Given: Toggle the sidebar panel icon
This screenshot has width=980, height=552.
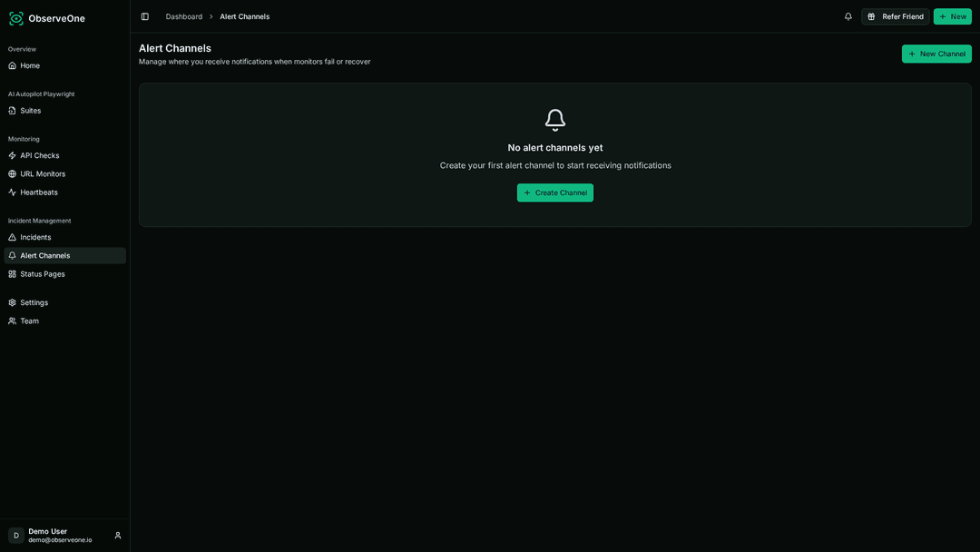Looking at the screenshot, I should [145, 17].
